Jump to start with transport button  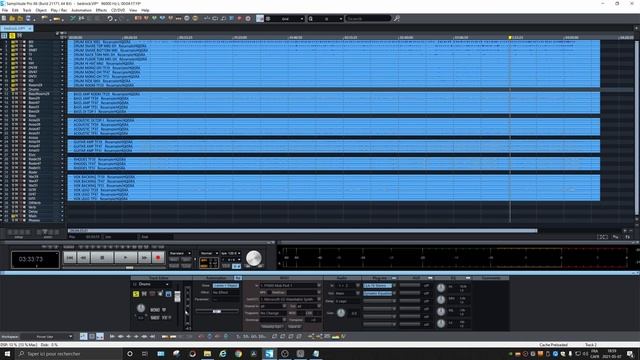70,258
